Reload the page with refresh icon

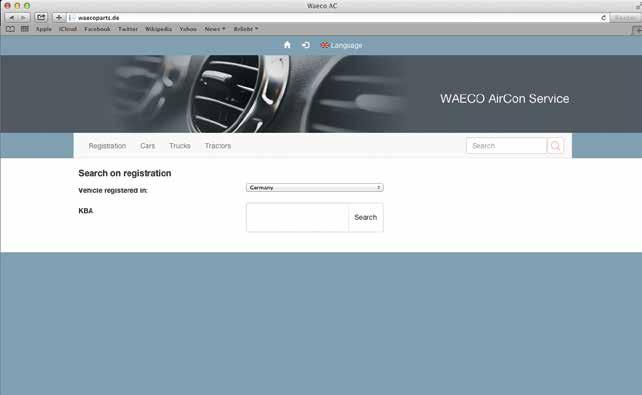pyautogui.click(x=603, y=18)
